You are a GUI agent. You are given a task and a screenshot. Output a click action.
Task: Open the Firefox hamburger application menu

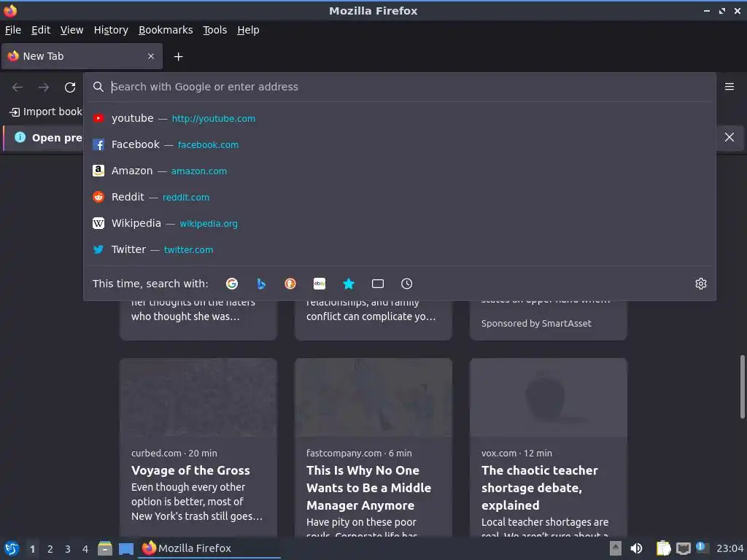tap(729, 87)
